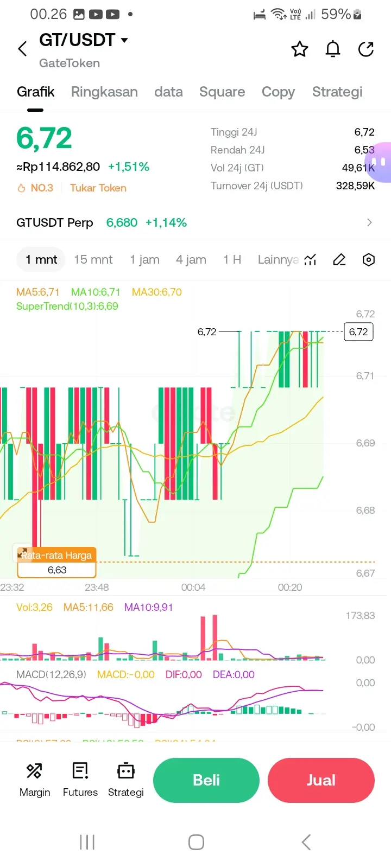
Task: Tap the 6,63 average price value box
Action: [57, 570]
